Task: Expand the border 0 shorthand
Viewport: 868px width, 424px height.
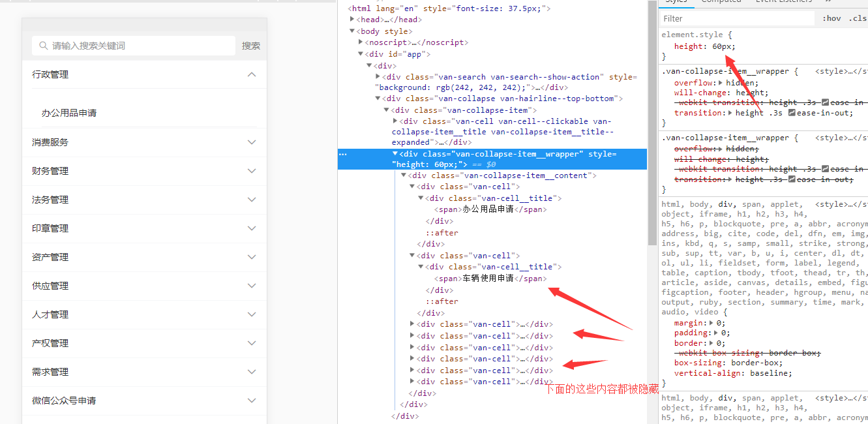Action: (x=711, y=343)
